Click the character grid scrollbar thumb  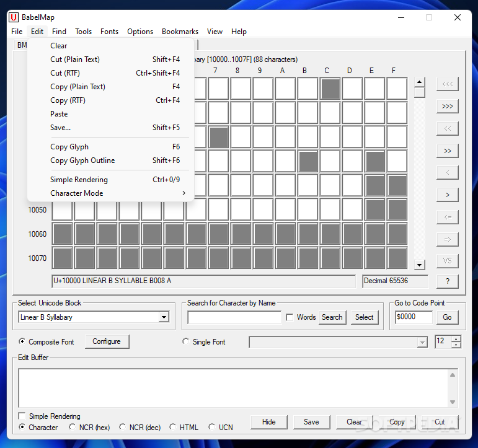pos(420,92)
